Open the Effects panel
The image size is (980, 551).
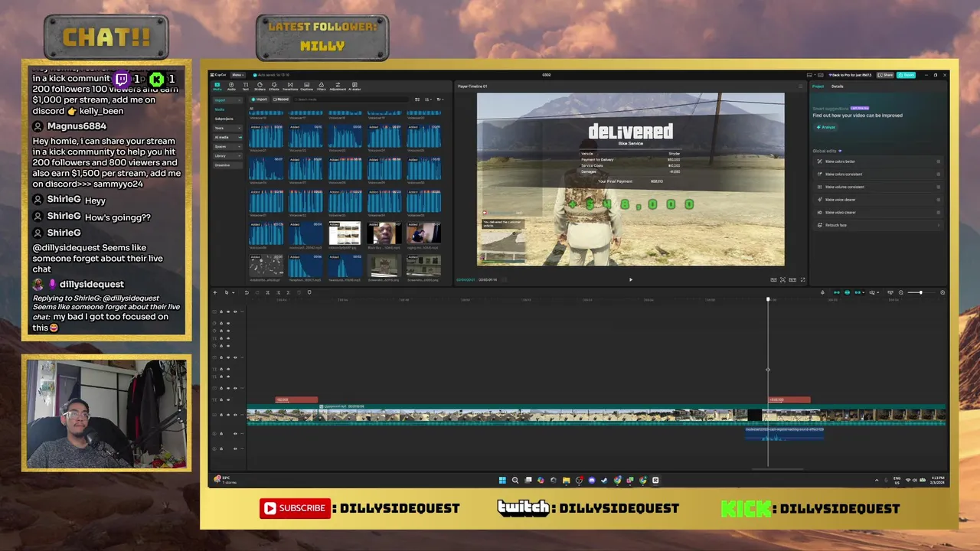[x=274, y=86]
